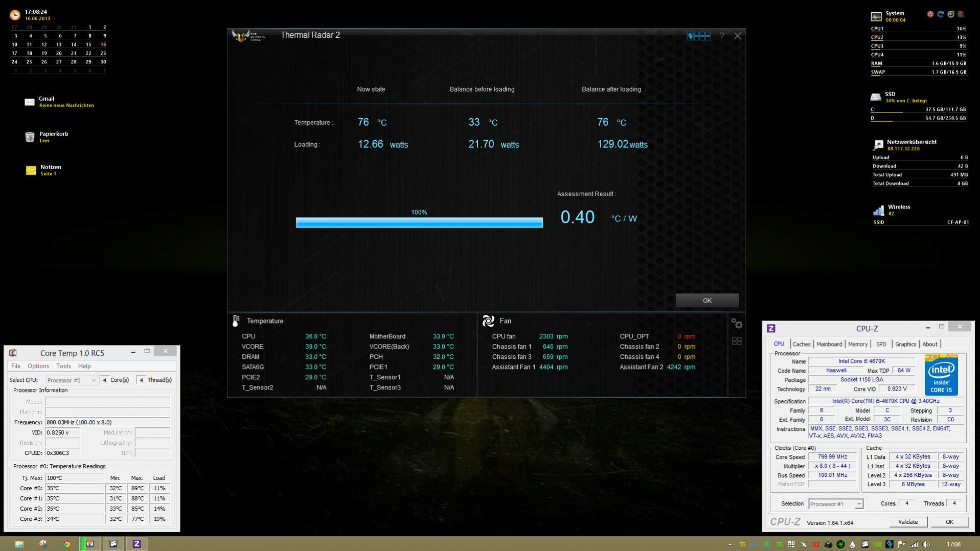Click Core #0 temperature value in Core Temp

pyautogui.click(x=74, y=488)
